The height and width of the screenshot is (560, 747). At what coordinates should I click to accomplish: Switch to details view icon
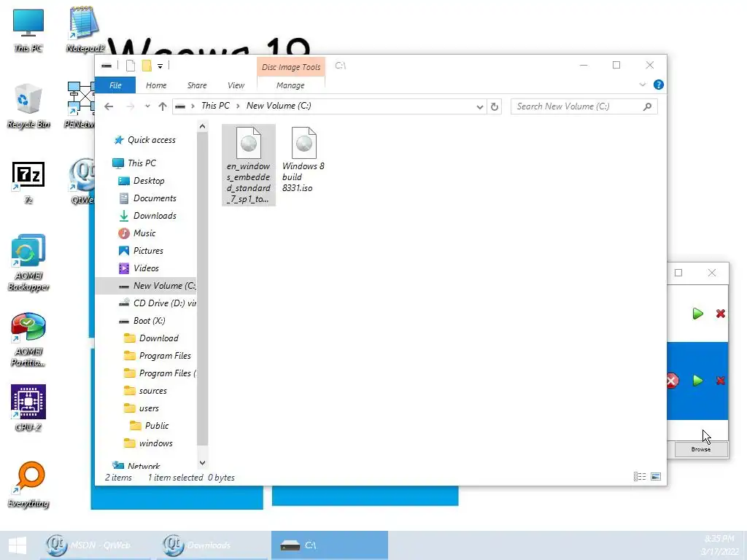[x=640, y=477]
